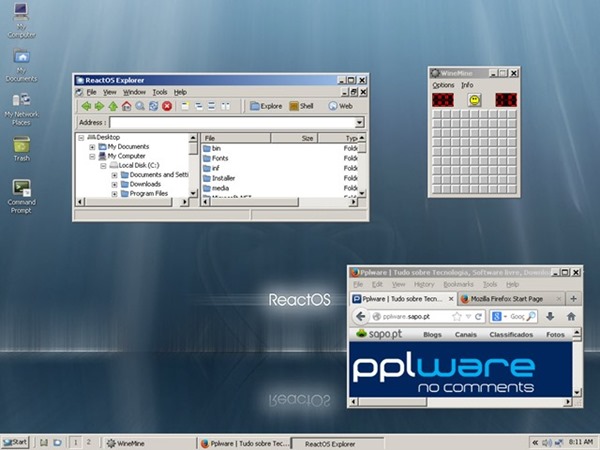Screen dimensions: 600x450
Task: Reload the Ppleware page in Firefox
Action: pos(478,316)
